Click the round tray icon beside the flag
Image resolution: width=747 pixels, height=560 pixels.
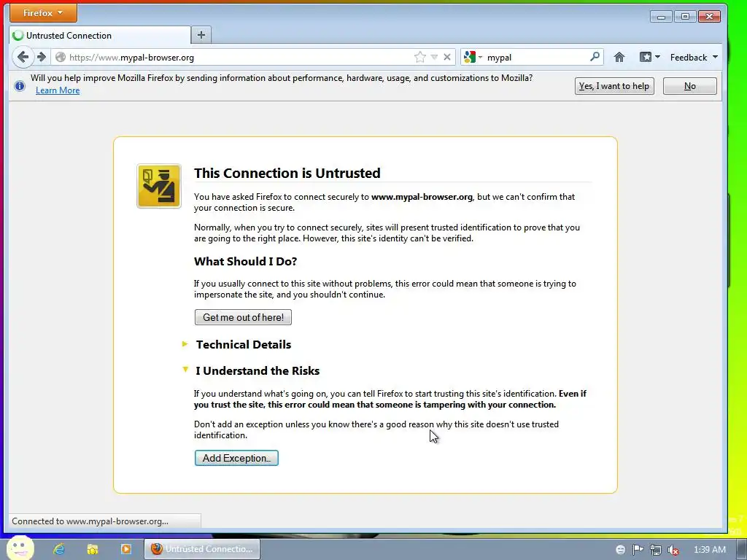(620, 550)
